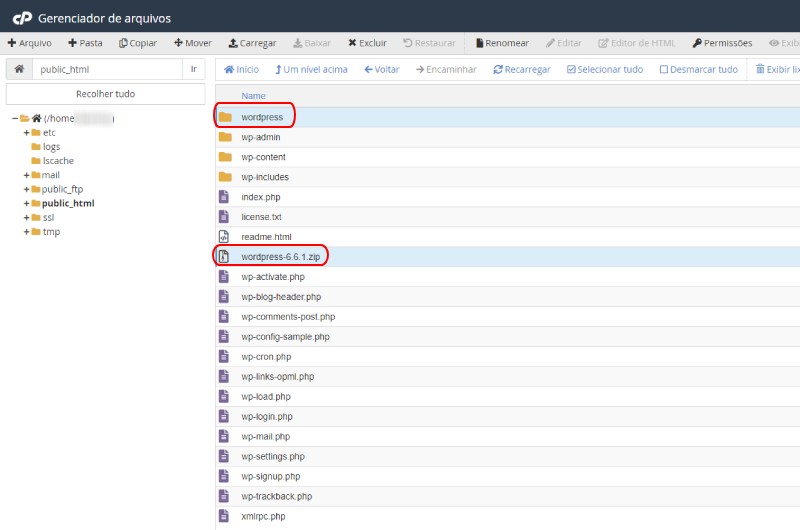The image size is (800, 530).
Task: Click wp-activate.php file icon
Action: point(223,276)
